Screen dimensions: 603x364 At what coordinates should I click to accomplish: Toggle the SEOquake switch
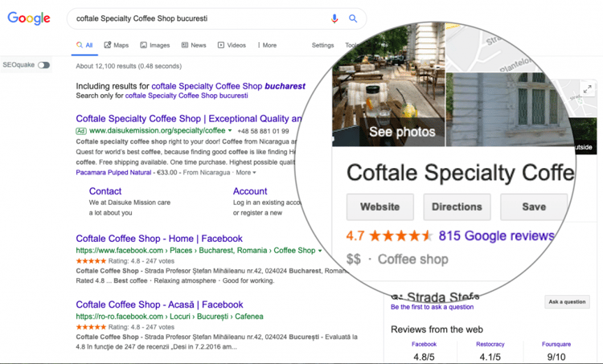(44, 65)
